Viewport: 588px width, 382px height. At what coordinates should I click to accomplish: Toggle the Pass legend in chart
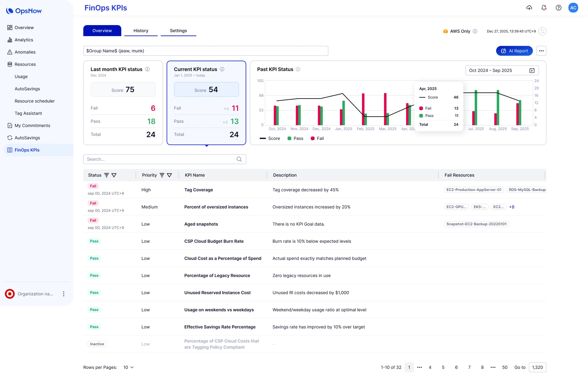[x=295, y=138]
